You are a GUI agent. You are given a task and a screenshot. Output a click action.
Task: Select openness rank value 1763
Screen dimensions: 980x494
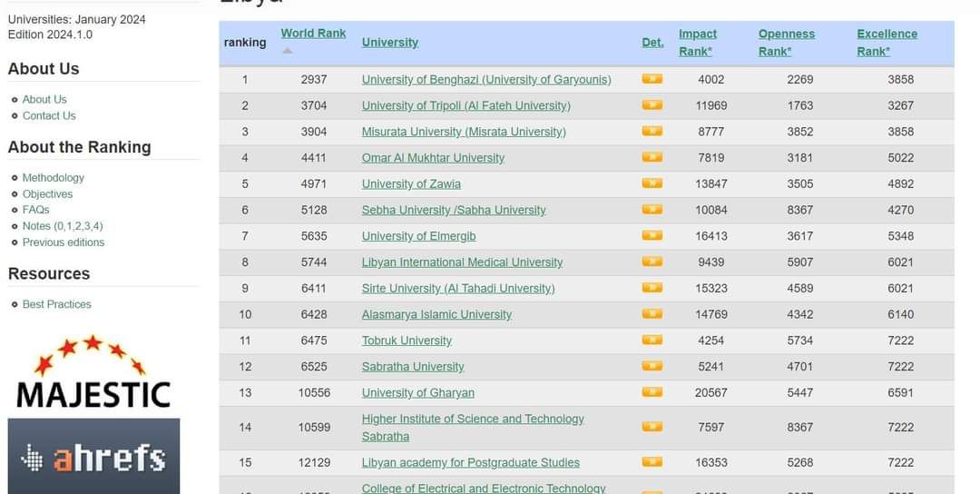[800, 105]
